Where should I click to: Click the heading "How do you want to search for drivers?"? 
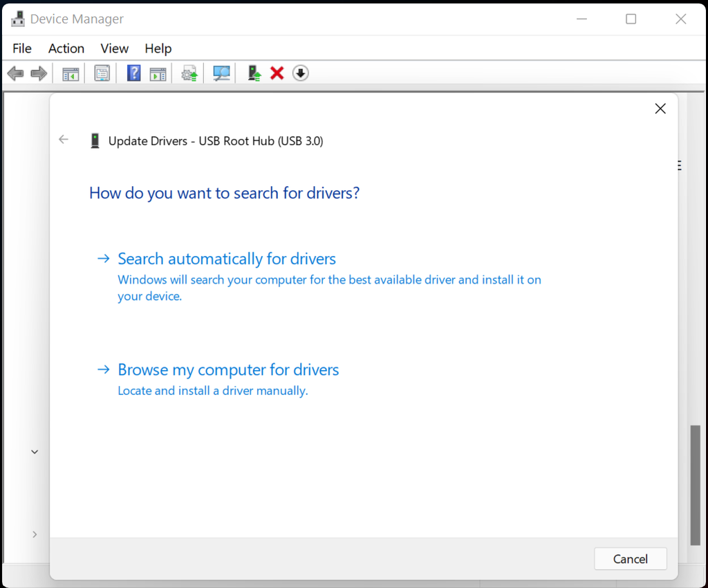click(225, 193)
